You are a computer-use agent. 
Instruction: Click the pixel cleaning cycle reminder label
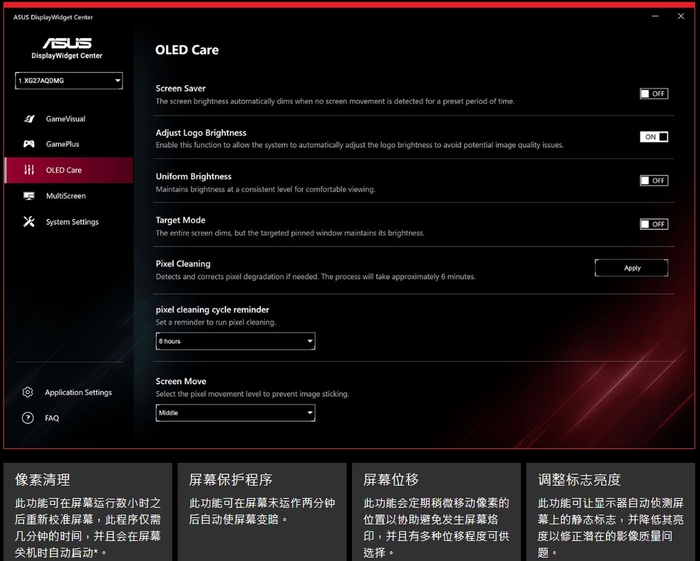point(212,309)
